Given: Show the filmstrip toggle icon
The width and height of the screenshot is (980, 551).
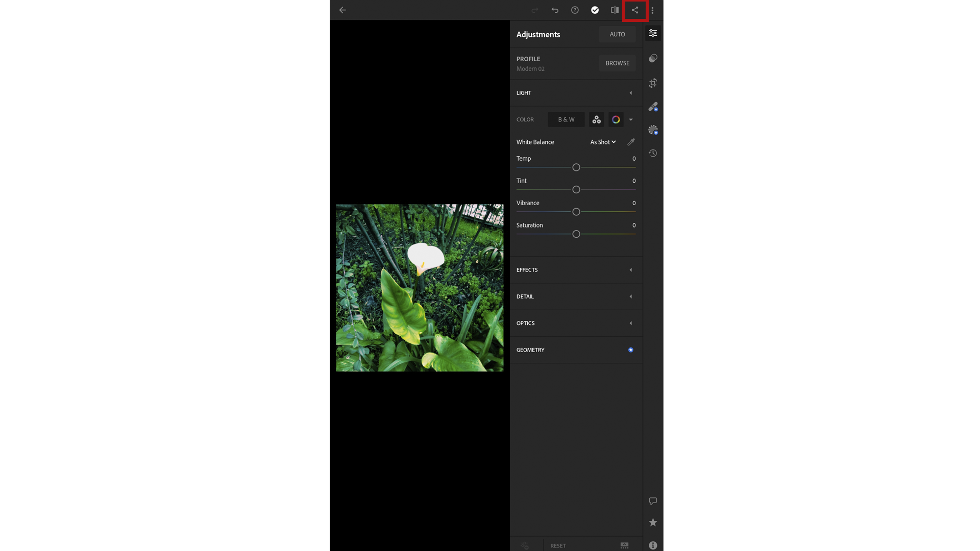Looking at the screenshot, I should (x=624, y=546).
